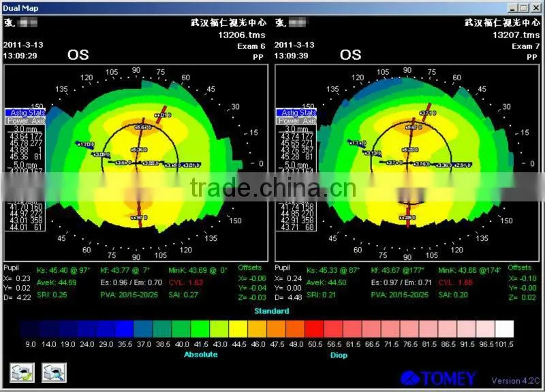
Task: Click red CYL: 1.66 value
Action: coord(455,282)
